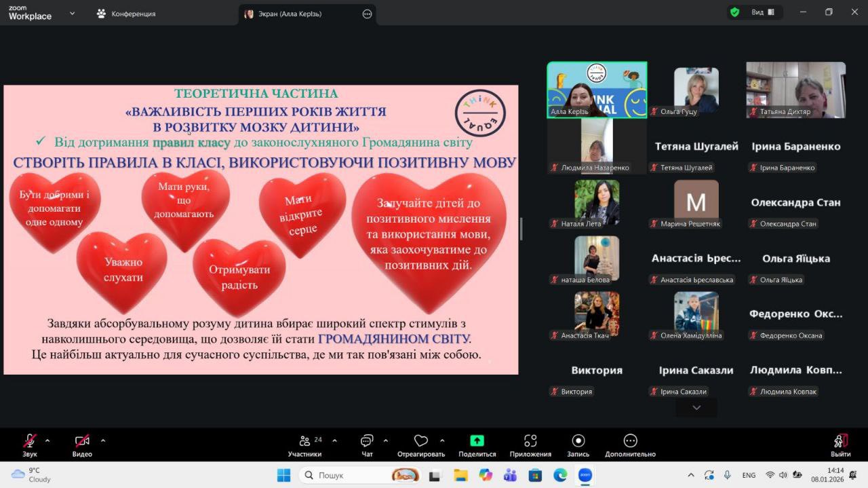Start recording with the Запись icon

click(x=578, y=442)
